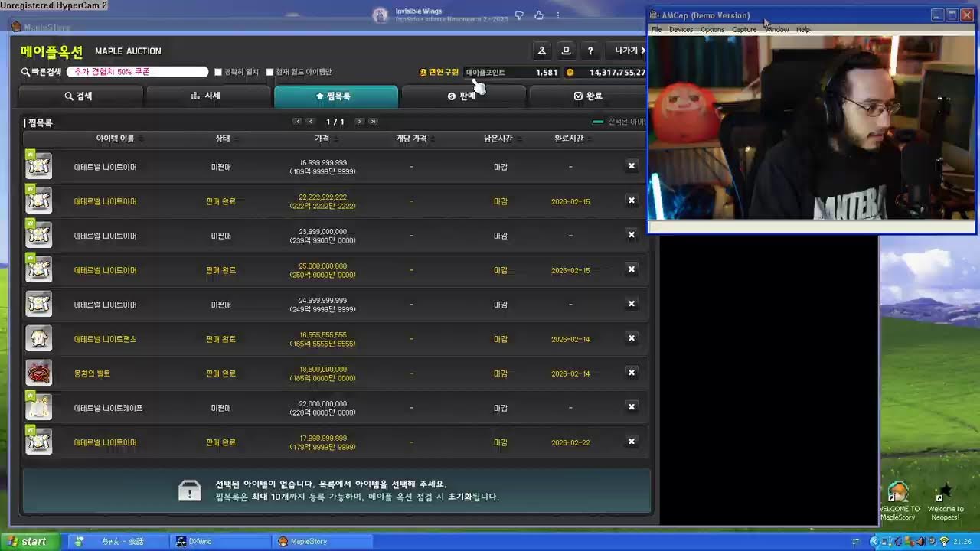Remove the 22,222,222,222 listing from wishlist
980x551 pixels.
pos(632,201)
